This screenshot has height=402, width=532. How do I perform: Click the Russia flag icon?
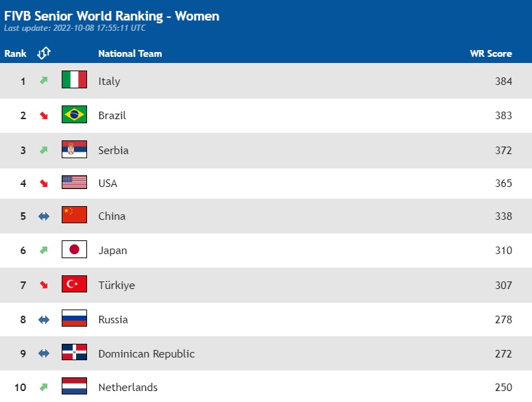74,318
